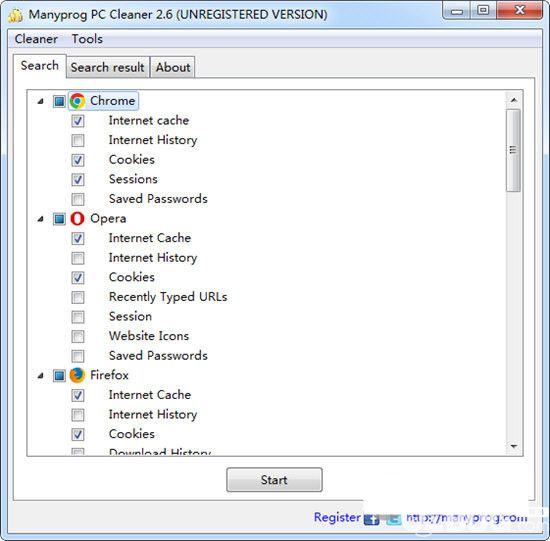550x541 pixels.
Task: Uncheck Firefox Cookies checkbox
Action: [78, 435]
